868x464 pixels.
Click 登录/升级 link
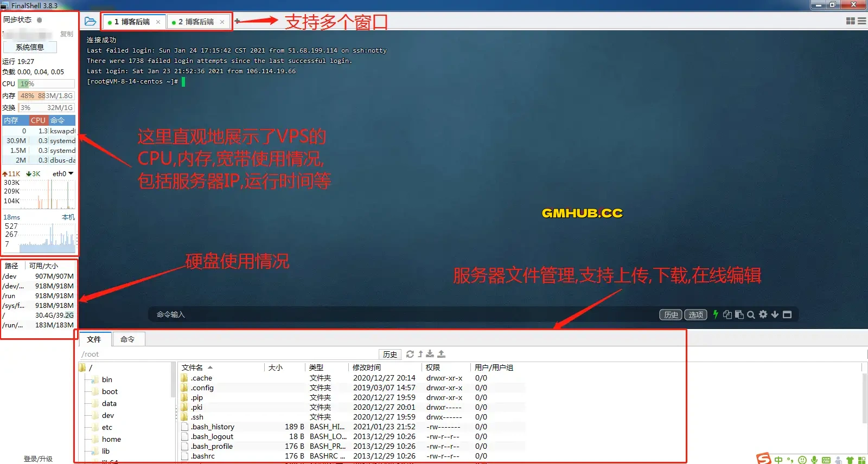pos(38,459)
